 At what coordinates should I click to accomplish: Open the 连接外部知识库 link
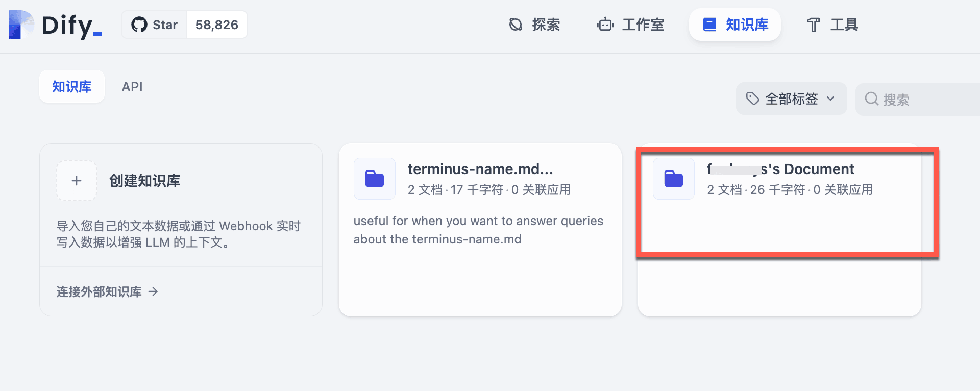click(x=99, y=291)
